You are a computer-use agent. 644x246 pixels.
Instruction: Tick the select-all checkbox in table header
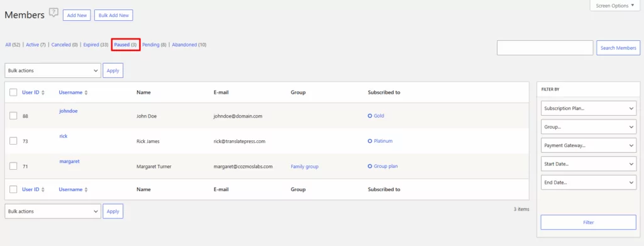pyautogui.click(x=13, y=92)
